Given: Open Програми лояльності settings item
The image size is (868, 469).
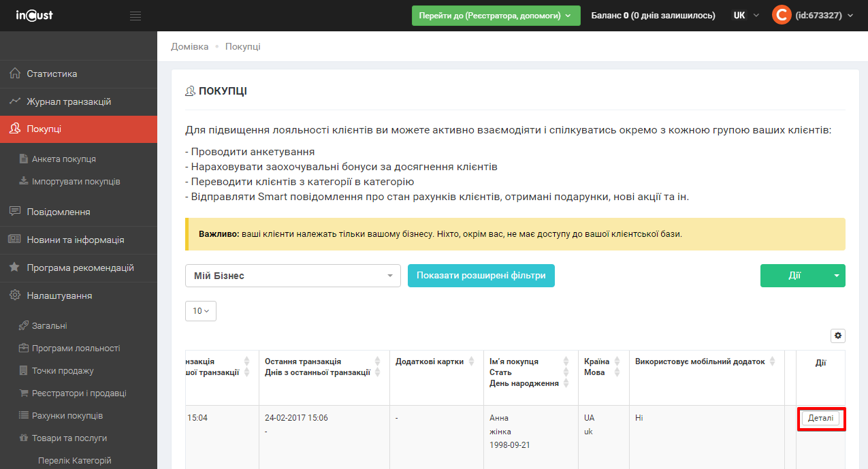Looking at the screenshot, I should click(76, 348).
